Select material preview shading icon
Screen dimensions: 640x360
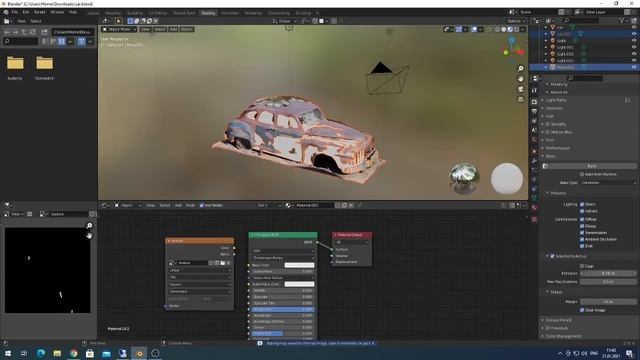point(510,29)
